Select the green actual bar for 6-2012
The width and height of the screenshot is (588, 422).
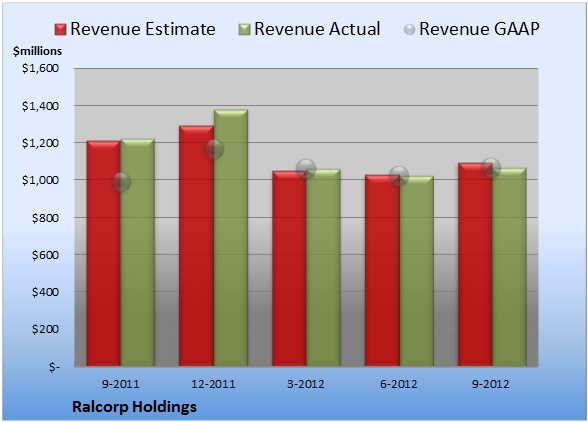[416, 271]
